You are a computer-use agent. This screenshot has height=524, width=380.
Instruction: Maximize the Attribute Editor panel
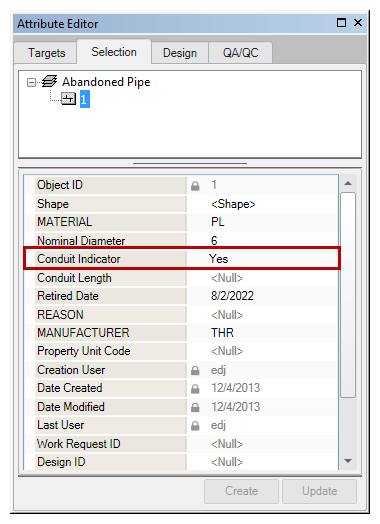pos(341,23)
